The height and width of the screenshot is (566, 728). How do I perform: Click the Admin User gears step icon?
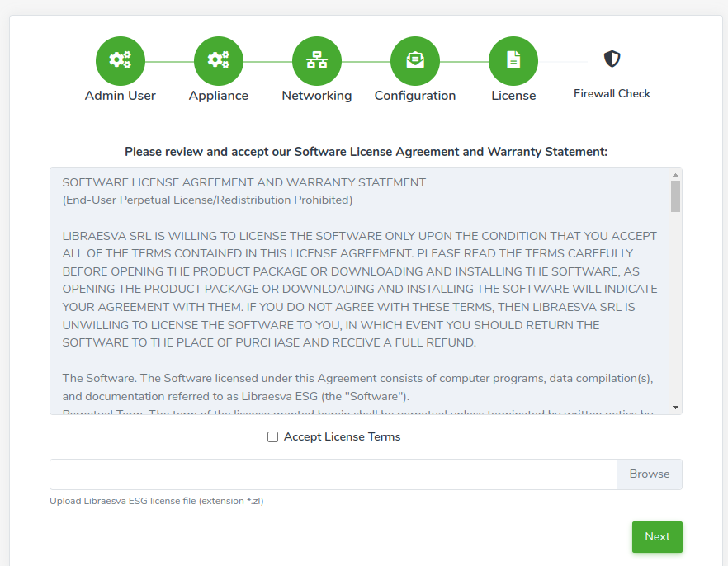click(x=121, y=61)
